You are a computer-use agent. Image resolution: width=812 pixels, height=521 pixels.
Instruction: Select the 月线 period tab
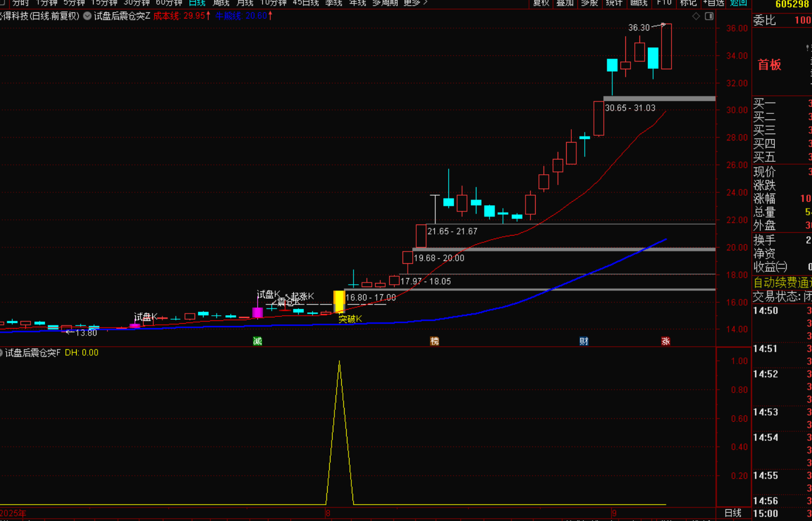click(x=245, y=3)
